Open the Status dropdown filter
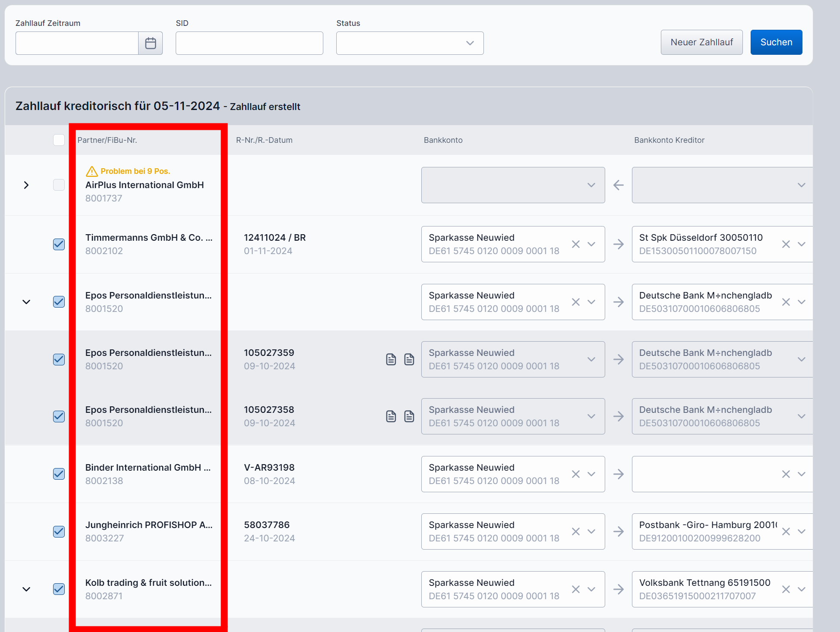 pos(410,43)
